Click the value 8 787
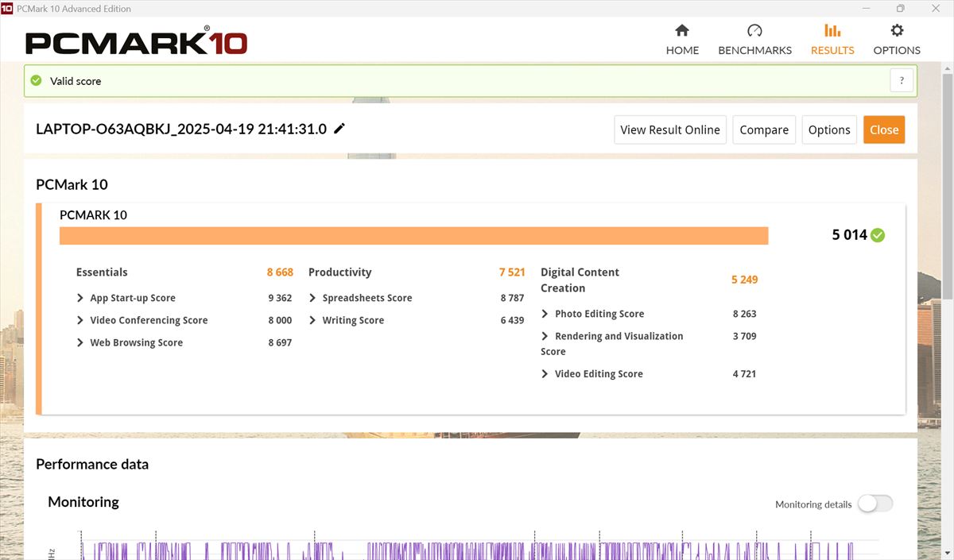 point(512,298)
